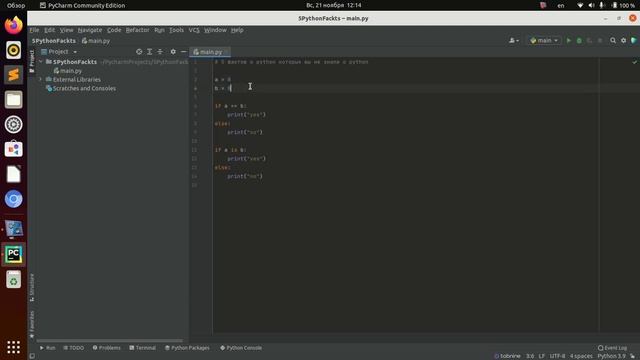Open the TODO tool window
This screenshot has width=640, height=360.
click(x=73, y=348)
